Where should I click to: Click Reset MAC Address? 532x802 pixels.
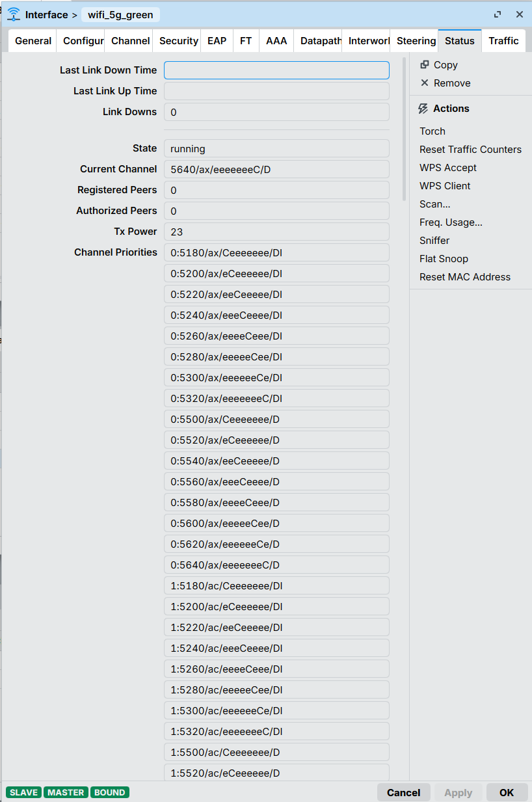tap(465, 276)
